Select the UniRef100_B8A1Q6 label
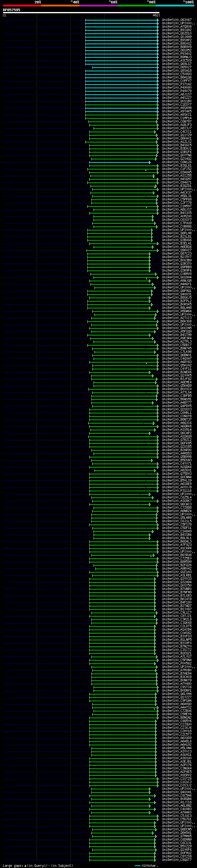The image size is (197, 868). pos(176,78)
